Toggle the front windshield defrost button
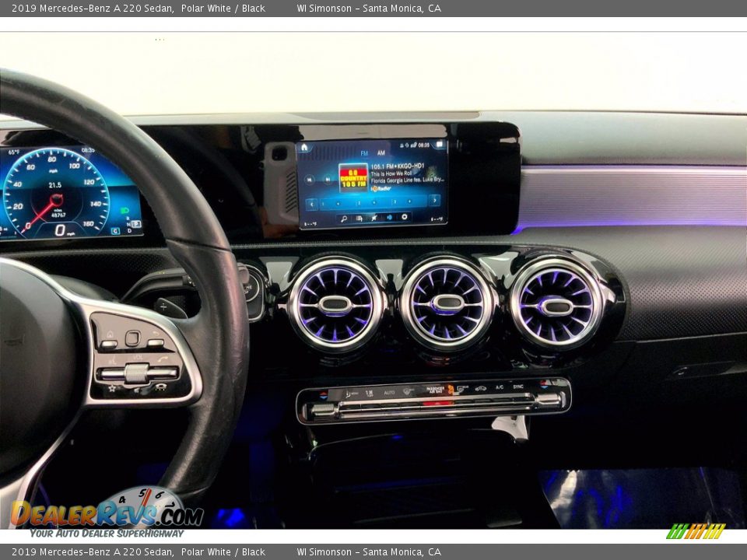Viewport: 747px width, 560px height. tap(408, 391)
